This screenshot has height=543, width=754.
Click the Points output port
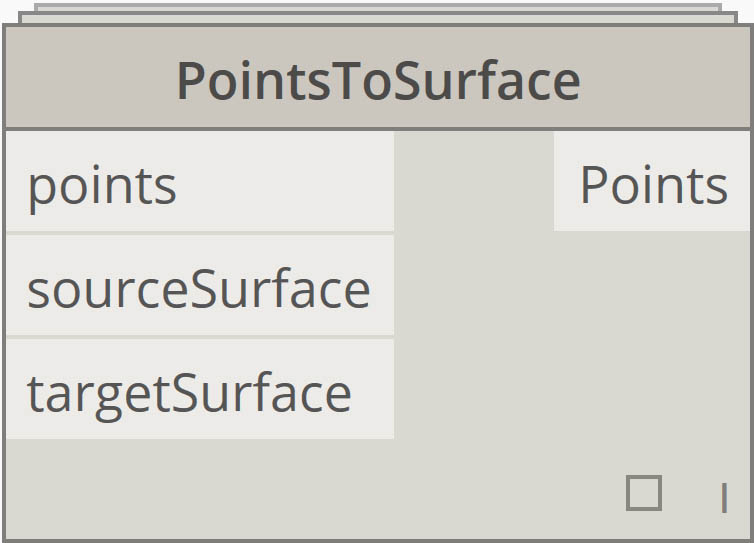[652, 184]
